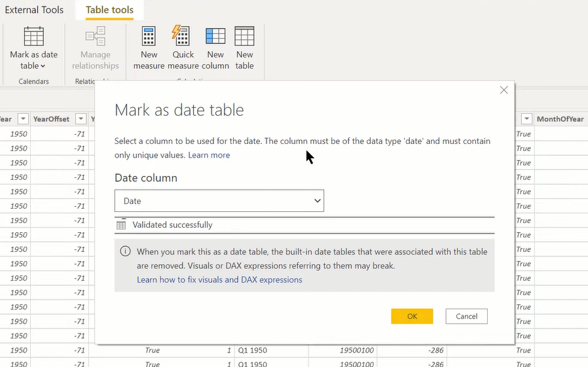The height and width of the screenshot is (367, 588).
Task: Click the Manage relationships icon
Action: 95,36
